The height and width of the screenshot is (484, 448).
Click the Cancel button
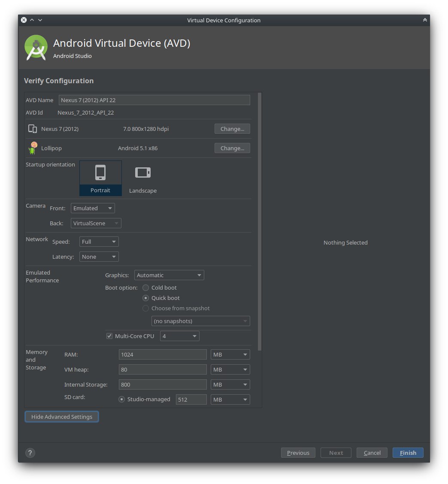coord(372,453)
